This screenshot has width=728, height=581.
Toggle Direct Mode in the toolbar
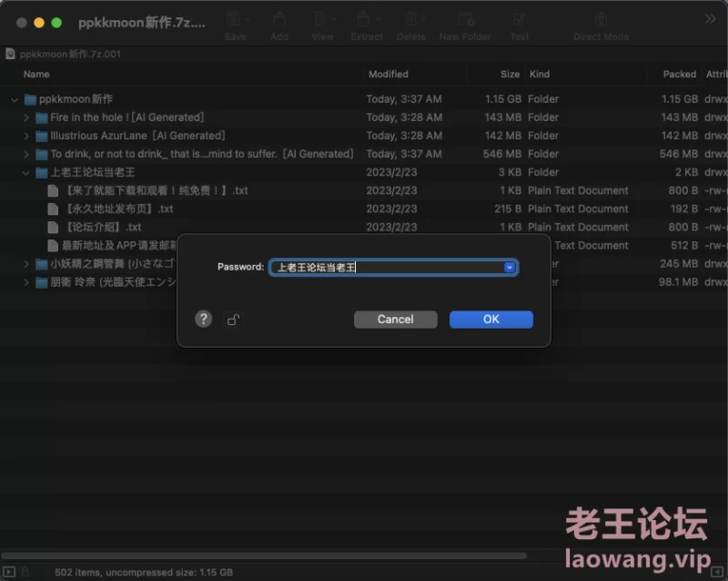601,25
